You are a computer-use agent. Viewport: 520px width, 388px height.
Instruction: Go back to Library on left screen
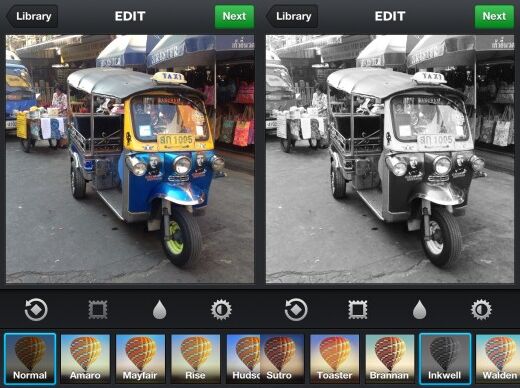pos(32,16)
